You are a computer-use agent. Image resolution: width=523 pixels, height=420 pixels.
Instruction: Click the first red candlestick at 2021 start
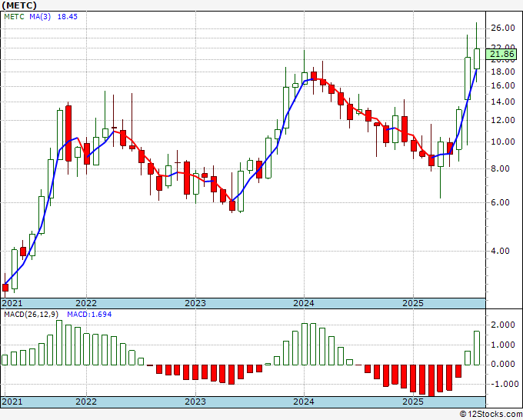tap(5, 288)
